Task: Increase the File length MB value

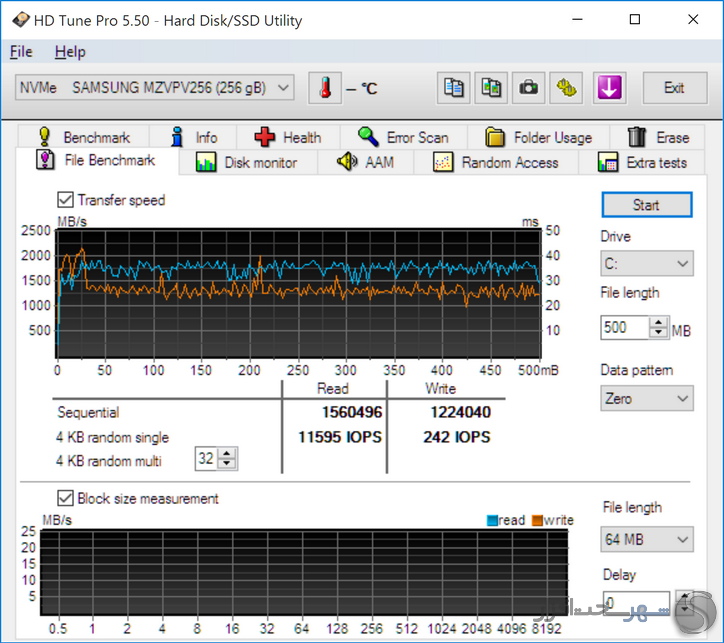Action: pyautogui.click(x=659, y=322)
